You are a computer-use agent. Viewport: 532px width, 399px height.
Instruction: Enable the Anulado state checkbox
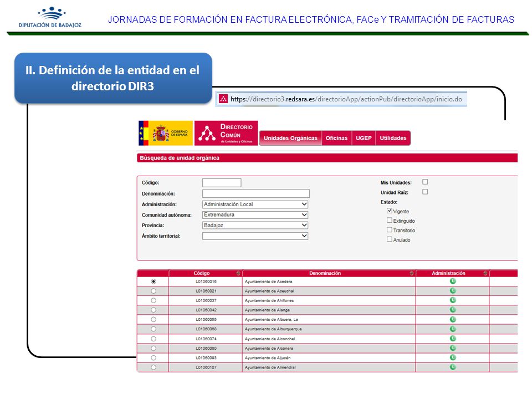click(x=390, y=239)
